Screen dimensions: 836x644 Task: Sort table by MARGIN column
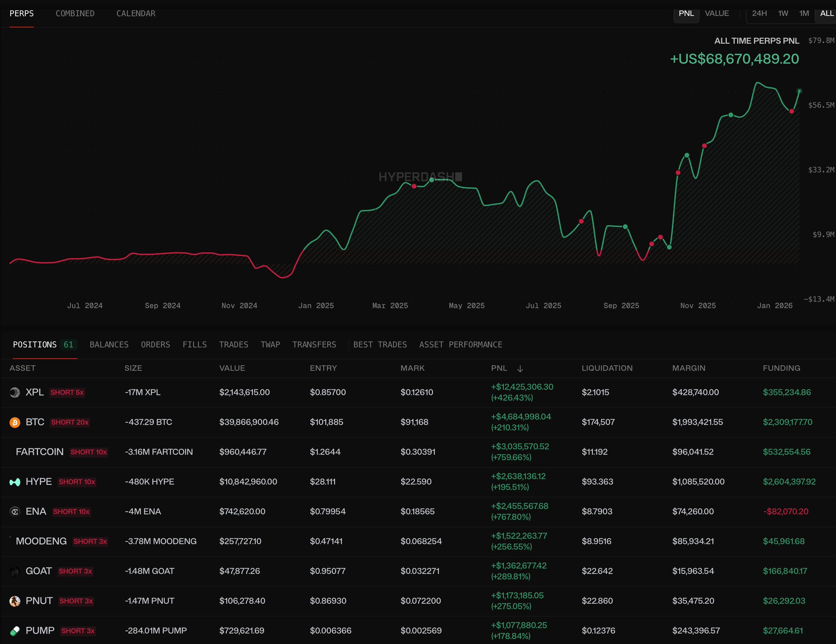pyautogui.click(x=689, y=368)
